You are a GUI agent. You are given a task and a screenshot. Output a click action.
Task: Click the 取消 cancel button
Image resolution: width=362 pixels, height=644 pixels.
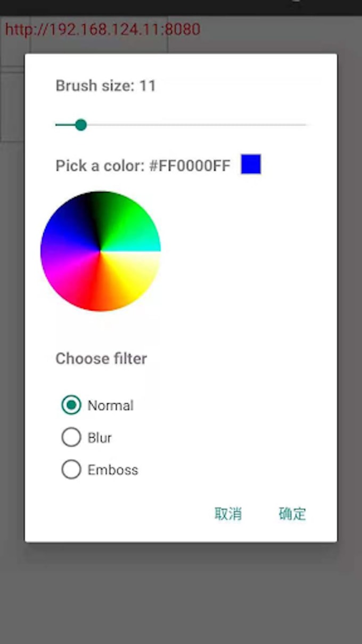[x=228, y=513]
